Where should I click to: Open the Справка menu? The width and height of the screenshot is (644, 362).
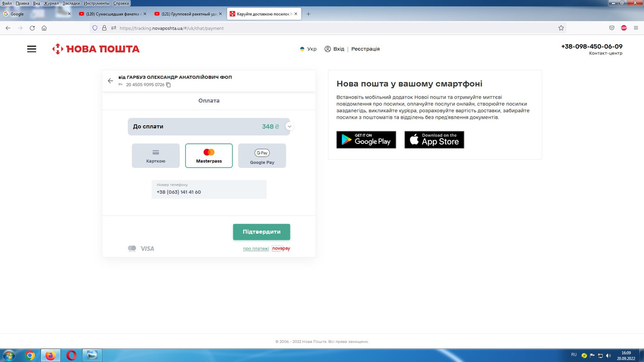[x=121, y=3]
